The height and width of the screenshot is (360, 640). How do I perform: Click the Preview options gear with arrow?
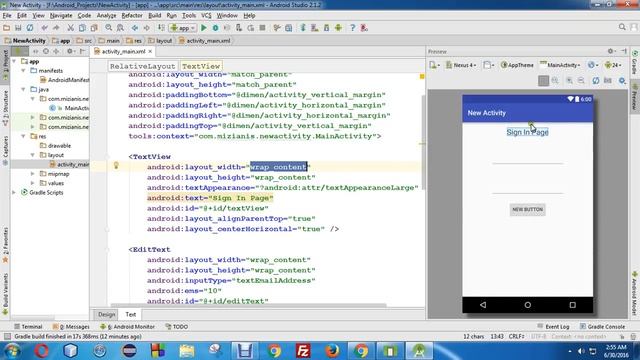tap(622, 81)
